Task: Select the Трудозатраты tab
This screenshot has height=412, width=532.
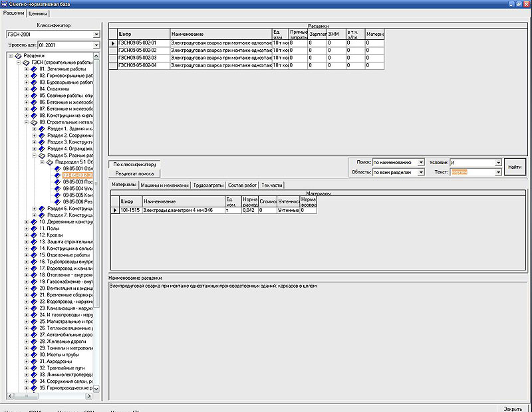Action: 209,185
